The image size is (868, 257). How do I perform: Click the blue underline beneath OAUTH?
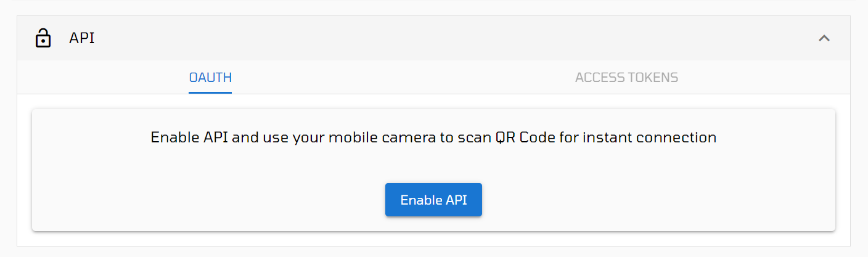[x=210, y=92]
